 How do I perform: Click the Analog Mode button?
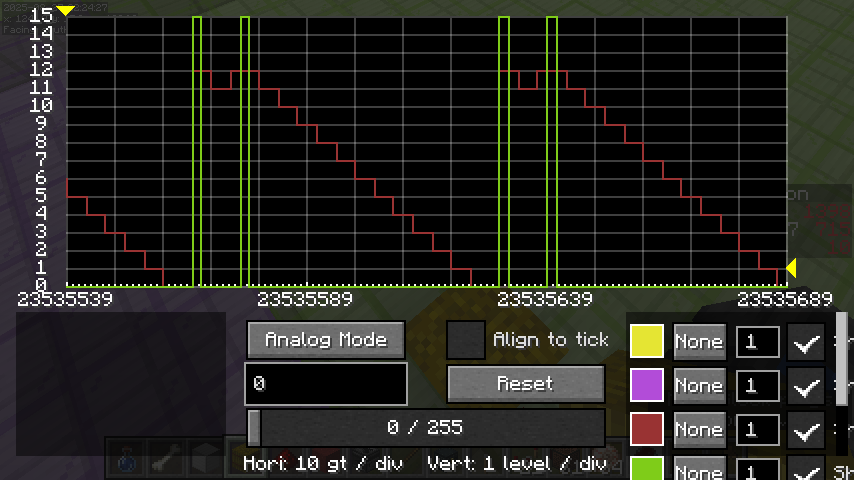click(x=326, y=340)
